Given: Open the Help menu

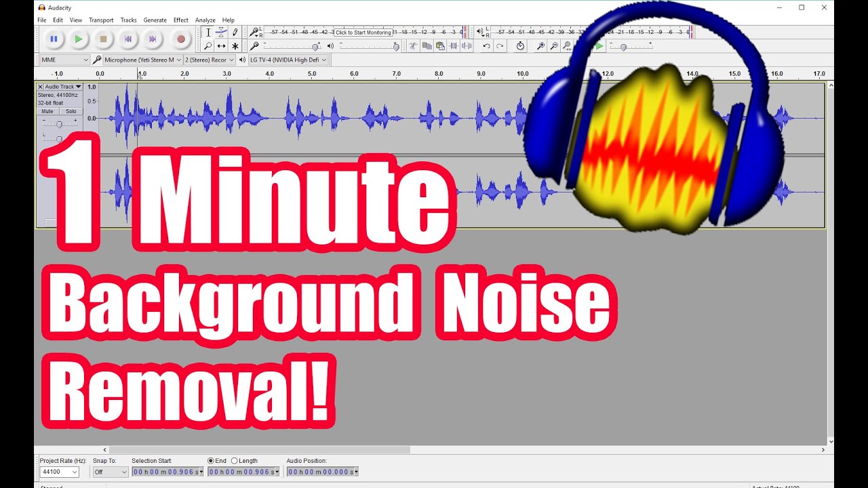Looking at the screenshot, I should coord(229,20).
